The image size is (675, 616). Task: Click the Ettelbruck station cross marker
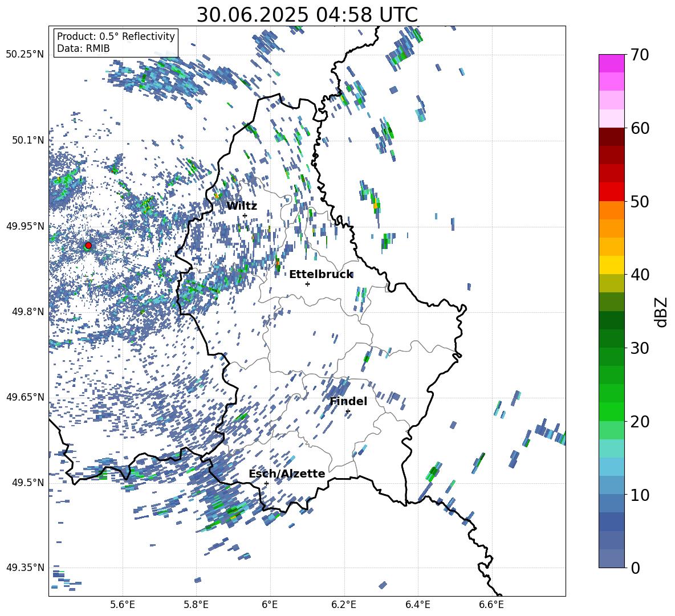tap(307, 284)
